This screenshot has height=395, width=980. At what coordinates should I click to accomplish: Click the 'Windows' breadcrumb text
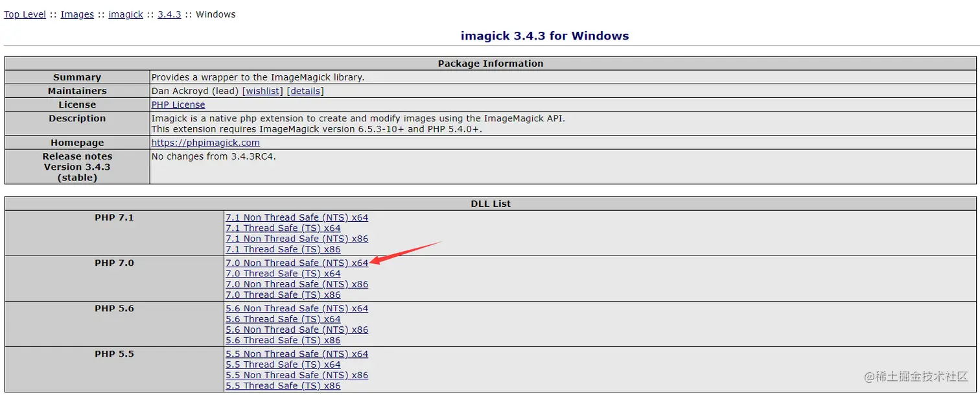pos(216,14)
